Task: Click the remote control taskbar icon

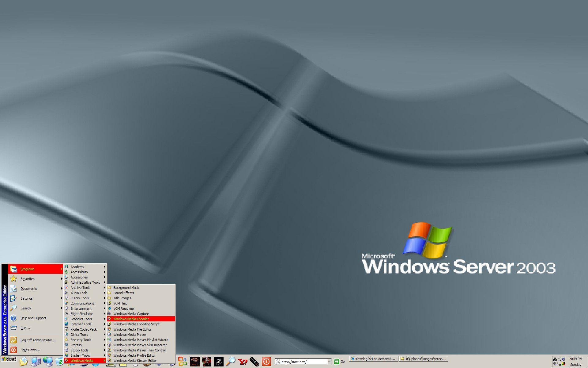Action: (x=254, y=362)
